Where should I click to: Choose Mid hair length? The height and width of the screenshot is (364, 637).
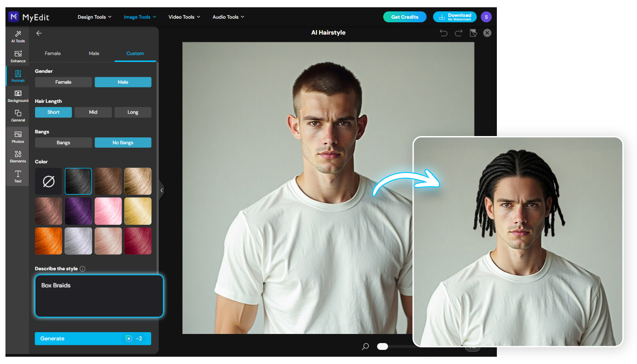[x=93, y=112]
